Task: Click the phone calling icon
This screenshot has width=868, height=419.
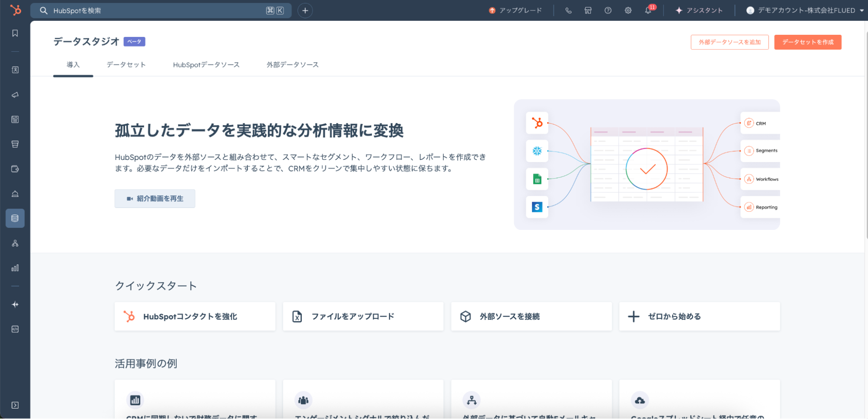Action: click(568, 10)
